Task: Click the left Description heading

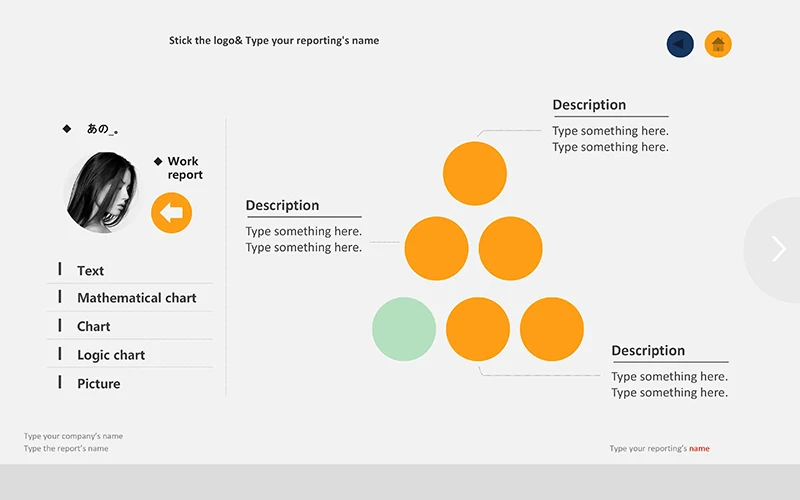Action: pos(282,206)
